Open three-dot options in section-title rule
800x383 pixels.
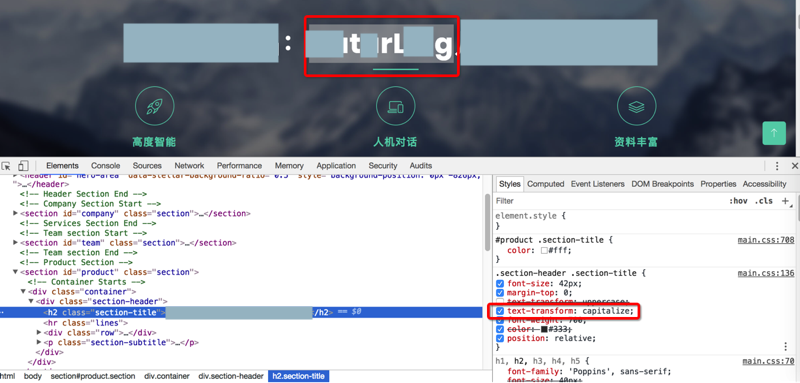point(786,347)
